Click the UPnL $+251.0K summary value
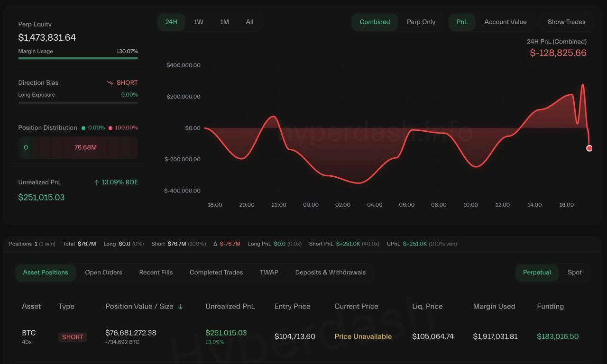 click(x=422, y=244)
